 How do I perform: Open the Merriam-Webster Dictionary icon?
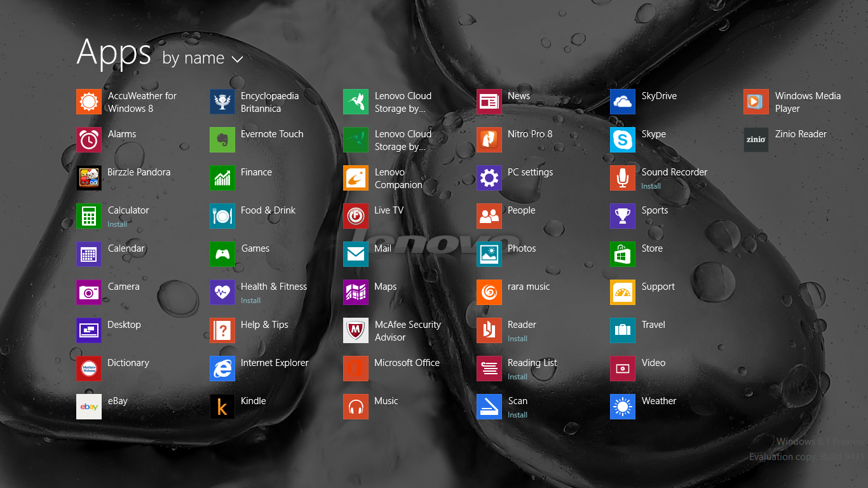click(89, 369)
